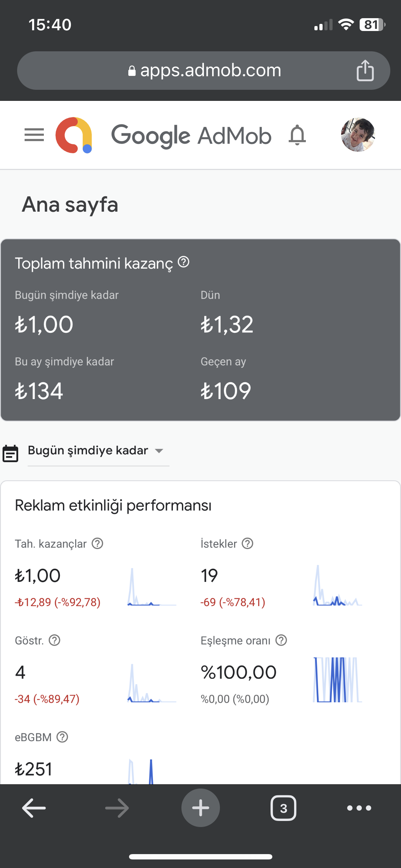Tap the share icon in address bar
The width and height of the screenshot is (401, 868).
coord(365,71)
